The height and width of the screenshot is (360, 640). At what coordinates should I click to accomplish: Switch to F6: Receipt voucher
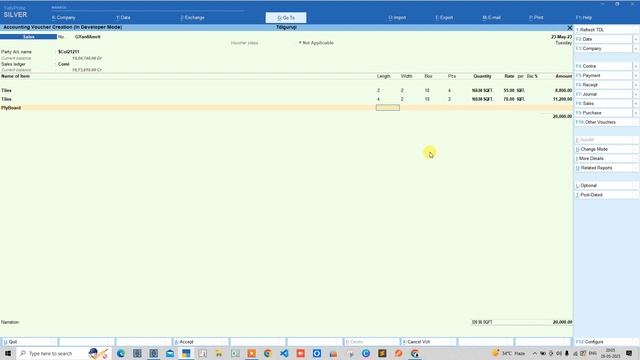(604, 85)
